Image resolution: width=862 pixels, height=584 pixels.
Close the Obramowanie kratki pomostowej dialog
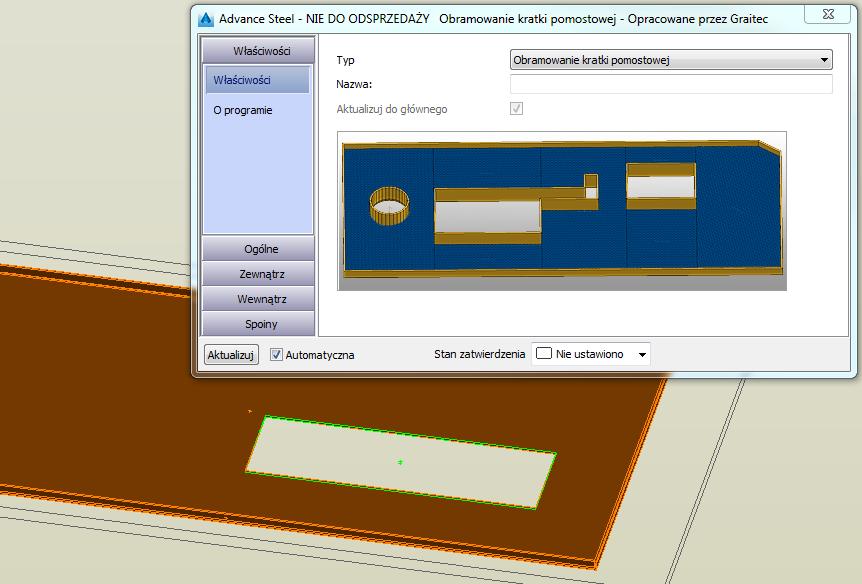pyautogui.click(x=828, y=14)
